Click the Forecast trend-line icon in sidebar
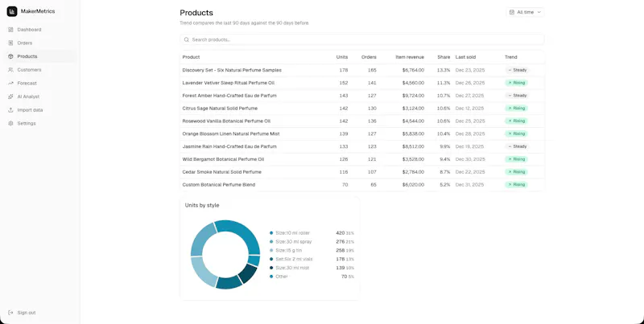644x324 pixels. click(10, 84)
